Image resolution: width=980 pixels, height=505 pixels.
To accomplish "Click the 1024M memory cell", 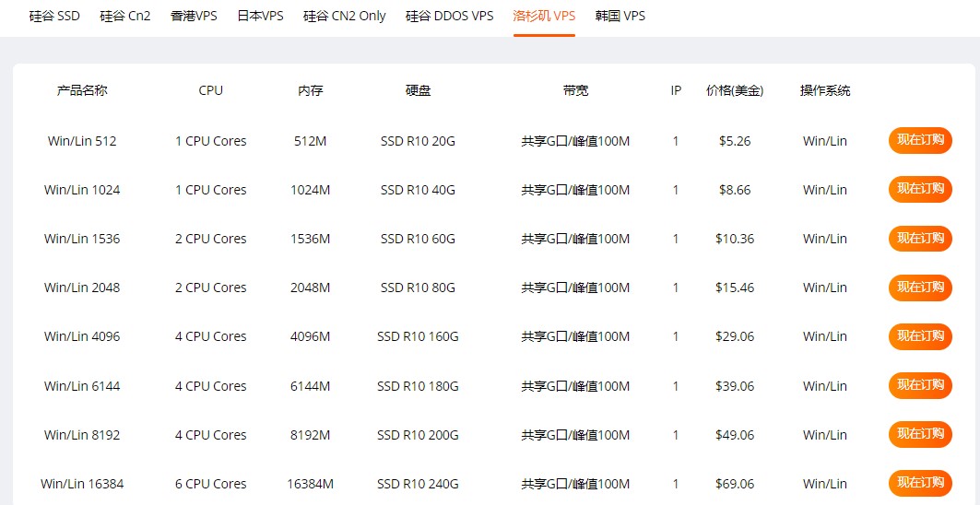I will point(310,190).
